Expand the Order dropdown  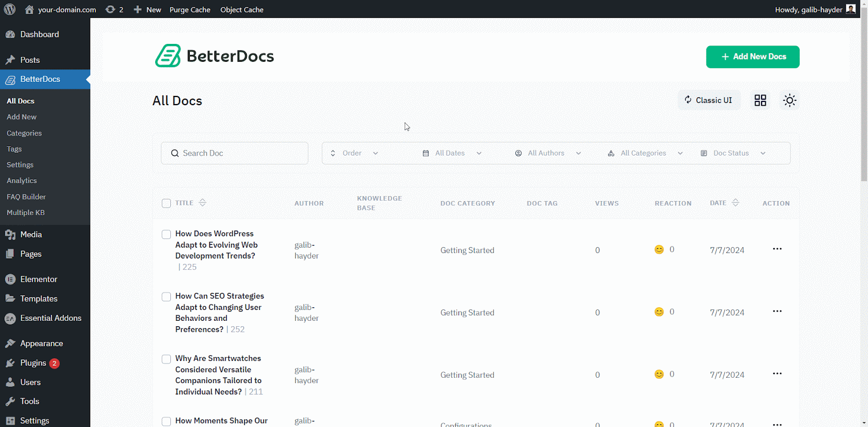[354, 153]
